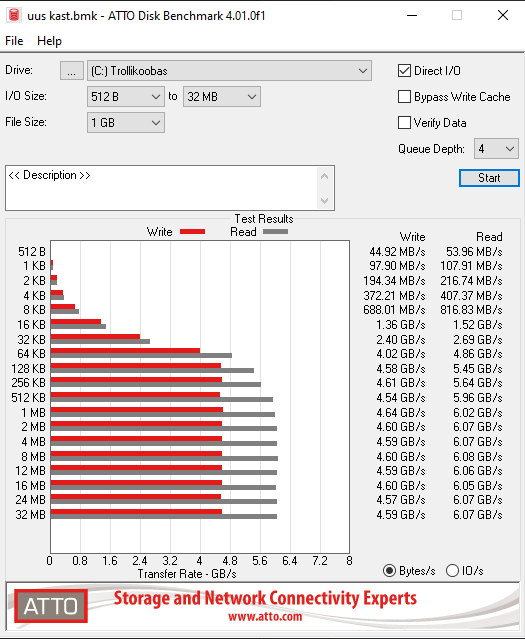Expand the 1 GB File Size dropdown
Screen dimensions: 525x639
click(x=126, y=123)
